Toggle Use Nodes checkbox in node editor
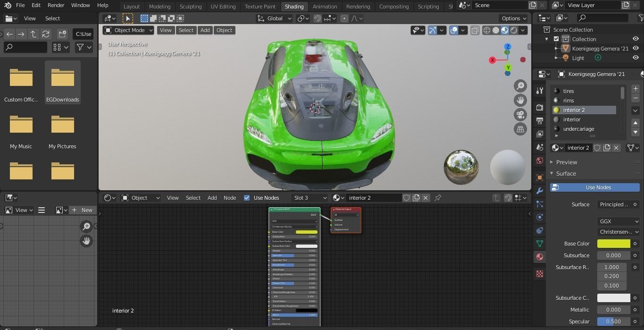The width and height of the screenshot is (644, 330). (247, 198)
